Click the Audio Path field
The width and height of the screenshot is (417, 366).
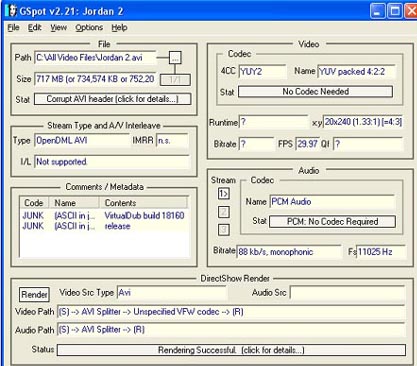(x=231, y=330)
